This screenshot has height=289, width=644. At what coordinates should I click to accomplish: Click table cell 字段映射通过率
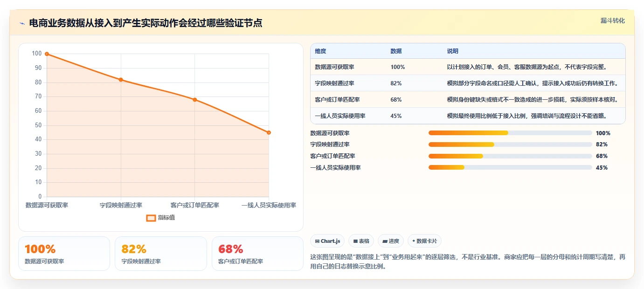tap(334, 83)
